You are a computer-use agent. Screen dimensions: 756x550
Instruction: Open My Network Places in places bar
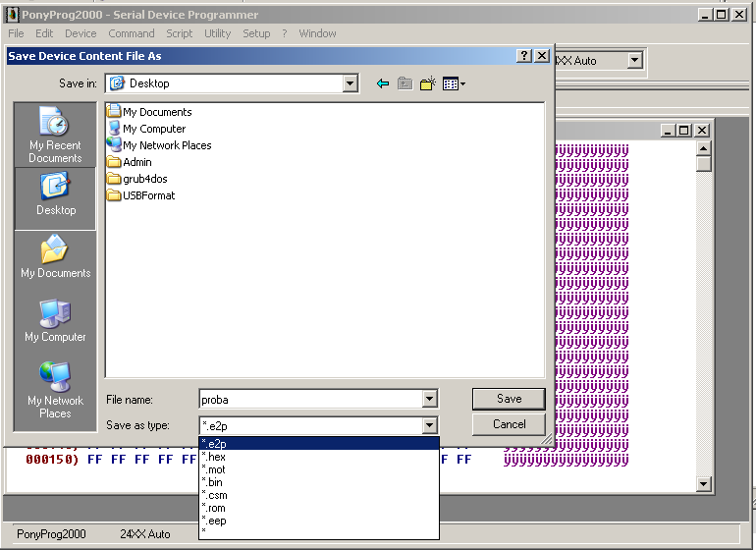click(x=55, y=390)
